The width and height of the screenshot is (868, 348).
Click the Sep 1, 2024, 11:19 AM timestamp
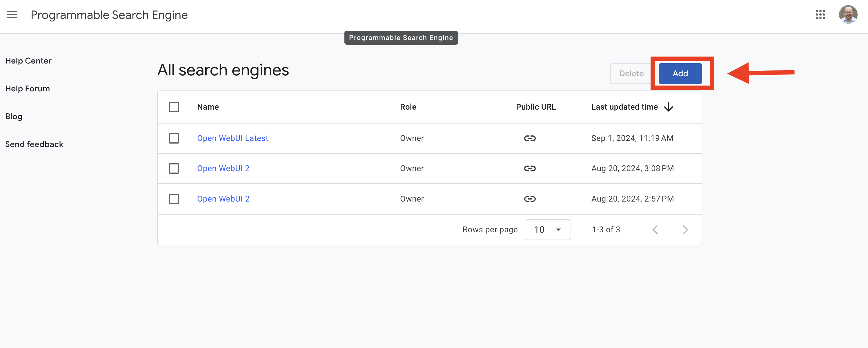[x=632, y=138]
